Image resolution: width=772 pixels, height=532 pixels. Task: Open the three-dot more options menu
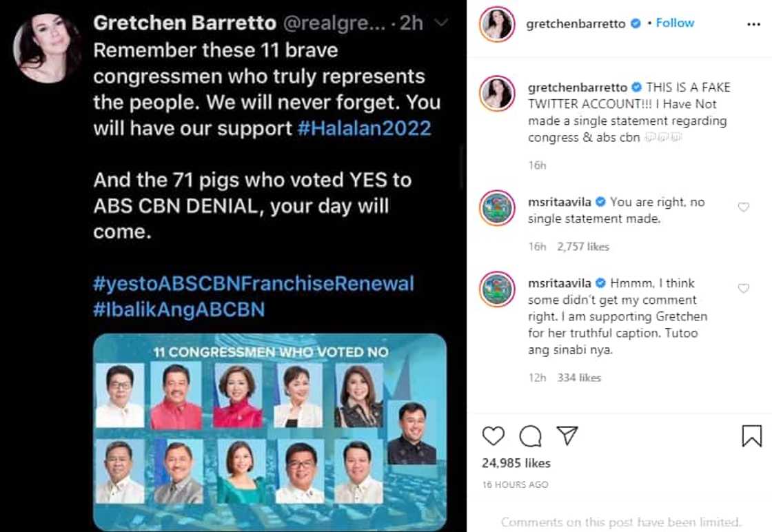click(x=753, y=23)
